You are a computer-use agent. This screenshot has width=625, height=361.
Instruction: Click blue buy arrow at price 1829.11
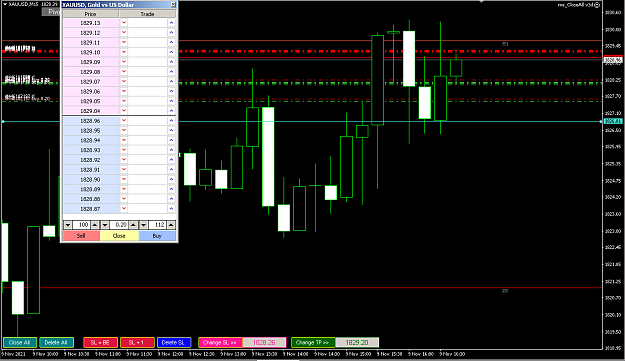[x=171, y=42]
